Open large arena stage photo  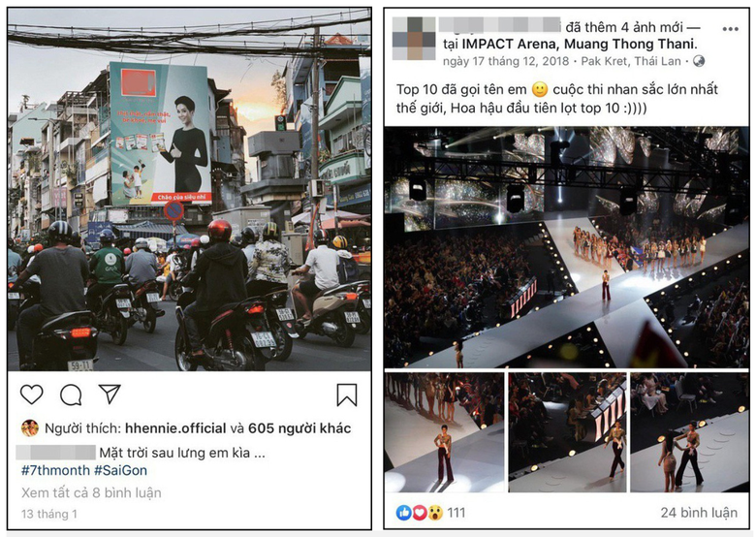click(567, 247)
